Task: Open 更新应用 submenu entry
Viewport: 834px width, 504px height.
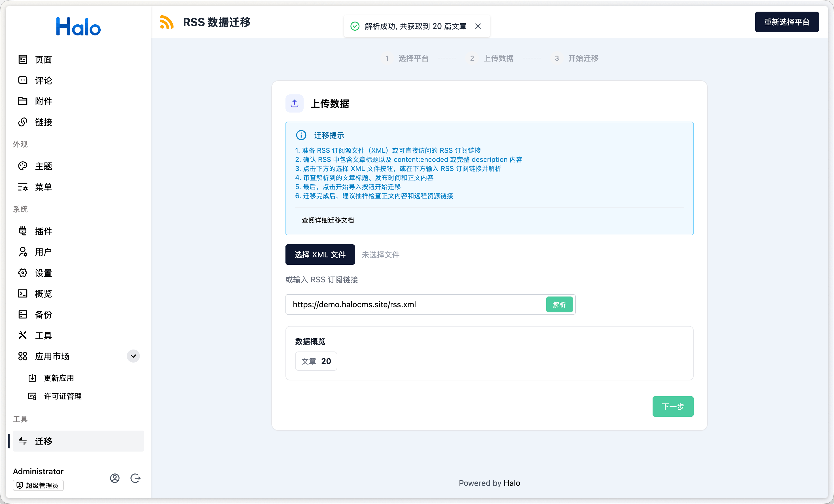Action: [59, 378]
